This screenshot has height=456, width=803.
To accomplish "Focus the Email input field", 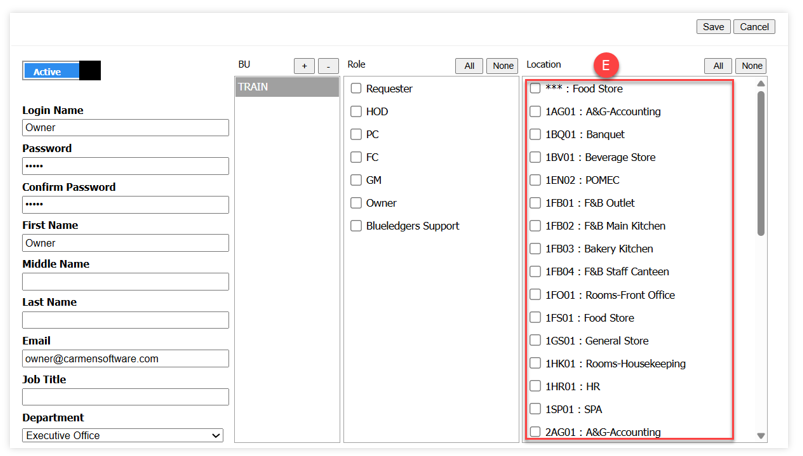I will pyautogui.click(x=125, y=358).
